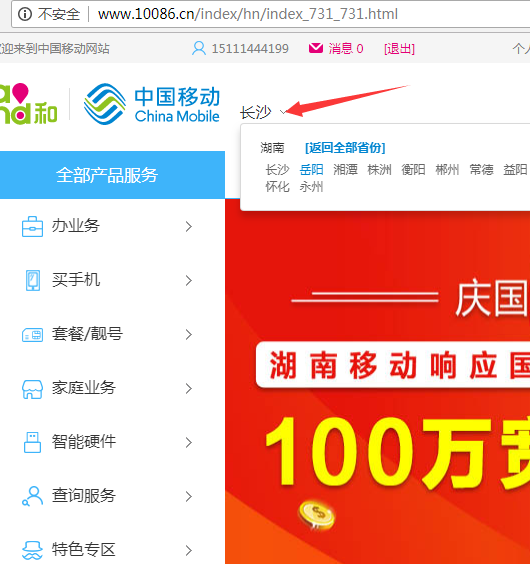Click the user avatar icon beside the phone number
The width and height of the screenshot is (530, 564).
199,48
